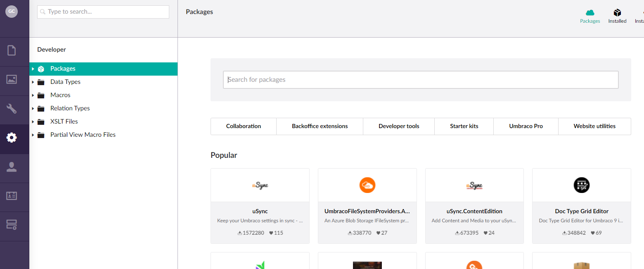The image size is (644, 269).
Task: Click the heart icon on uSync.ContentEdition card
Action: (486, 233)
